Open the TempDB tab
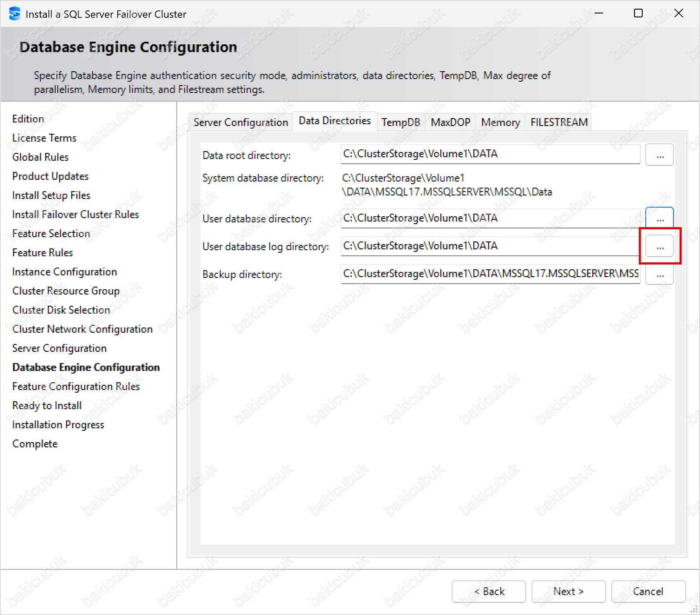 (400, 122)
